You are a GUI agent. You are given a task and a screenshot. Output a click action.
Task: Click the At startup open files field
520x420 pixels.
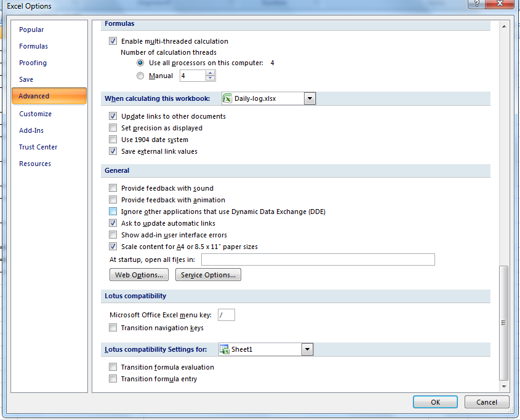pyautogui.click(x=318, y=260)
